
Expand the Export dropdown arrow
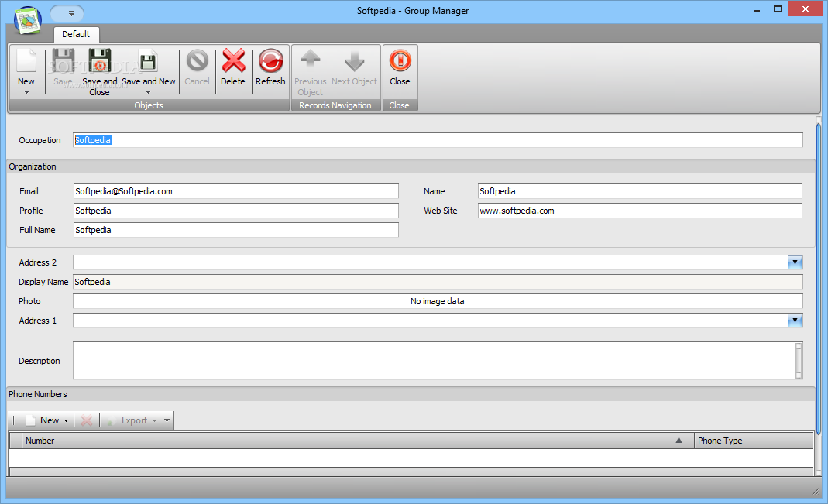point(155,420)
